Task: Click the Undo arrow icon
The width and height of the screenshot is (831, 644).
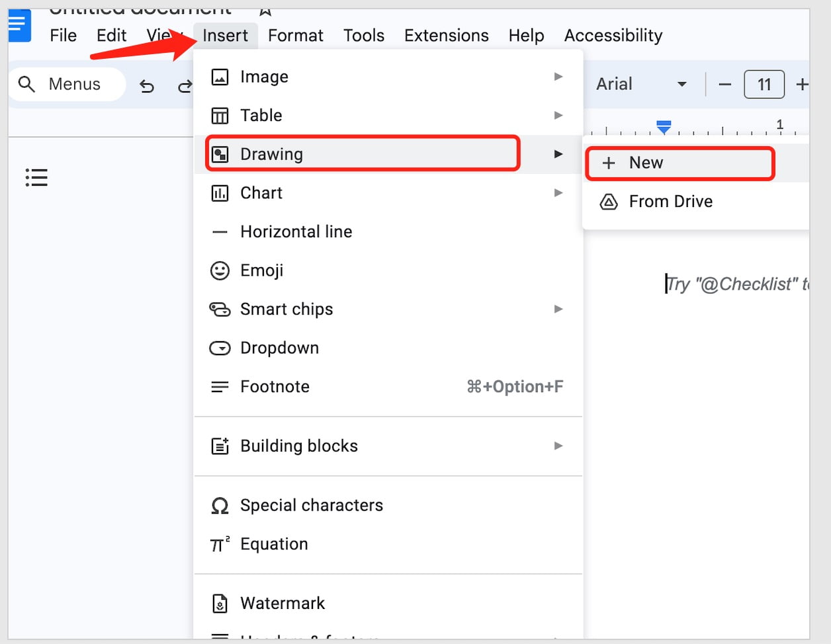Action: click(147, 85)
